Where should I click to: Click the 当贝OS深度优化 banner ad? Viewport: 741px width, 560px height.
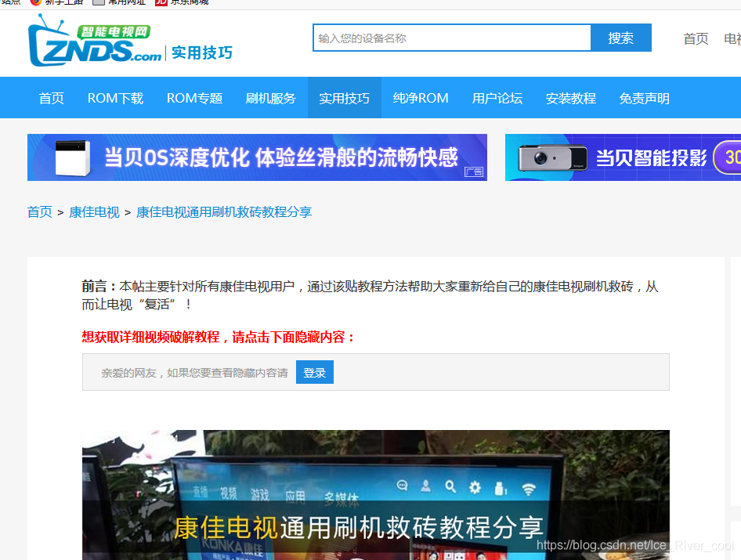pyautogui.click(x=257, y=157)
